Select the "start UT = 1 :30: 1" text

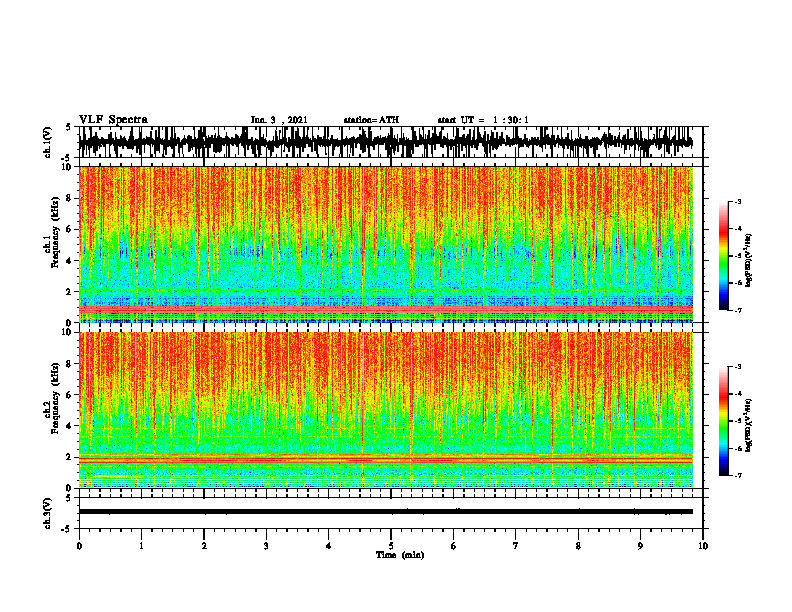[x=483, y=120]
